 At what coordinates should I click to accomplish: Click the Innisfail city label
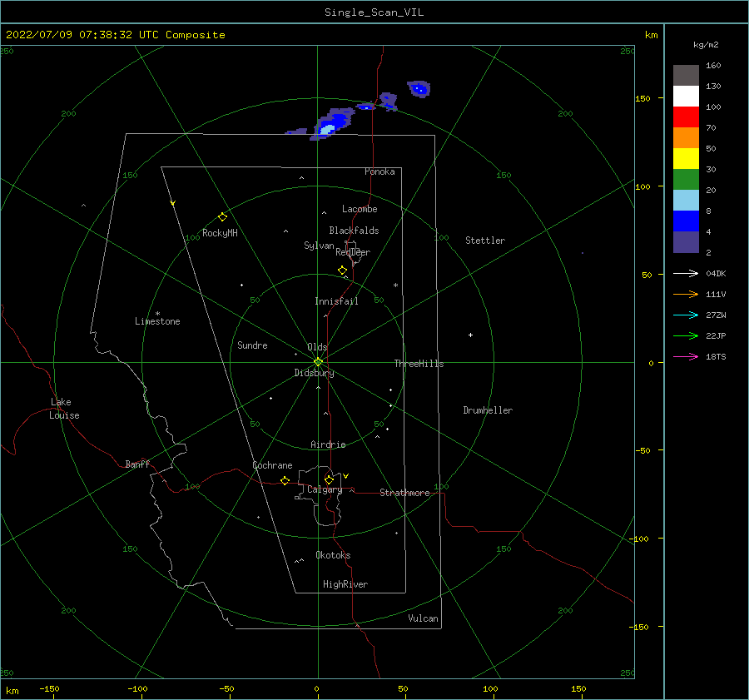[x=336, y=301]
